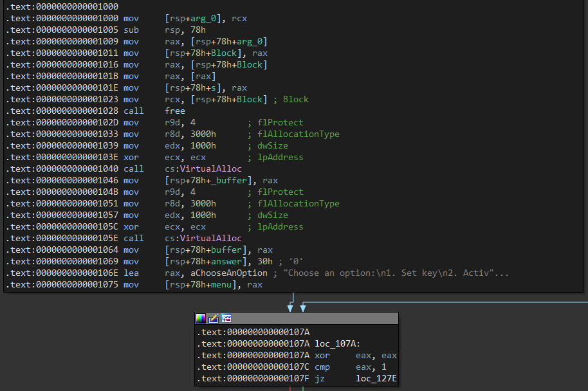Viewport: 588px width, 391px height.
Task: Click the 's' variable at address 101E
Action: click(214, 87)
